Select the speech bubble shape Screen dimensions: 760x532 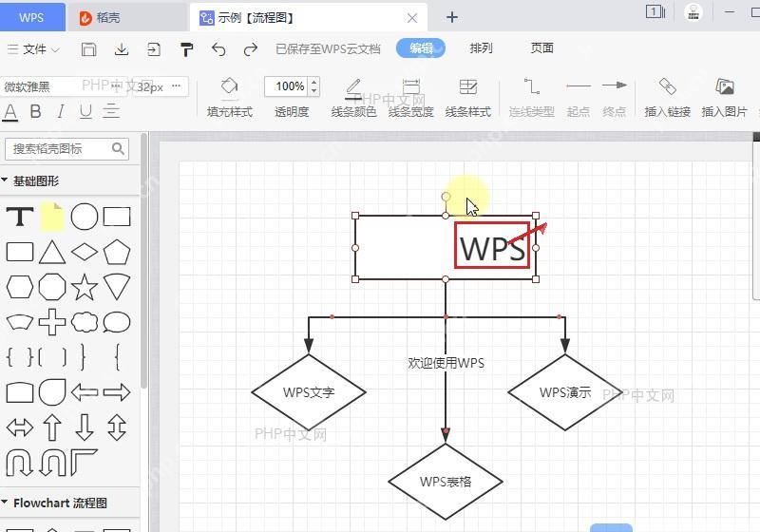[117, 322]
